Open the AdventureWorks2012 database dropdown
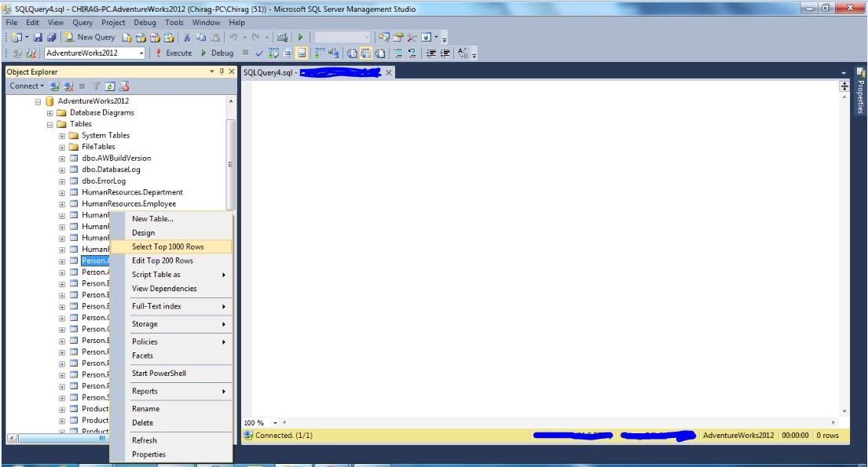Viewport: 868px width, 467px height. (x=141, y=53)
